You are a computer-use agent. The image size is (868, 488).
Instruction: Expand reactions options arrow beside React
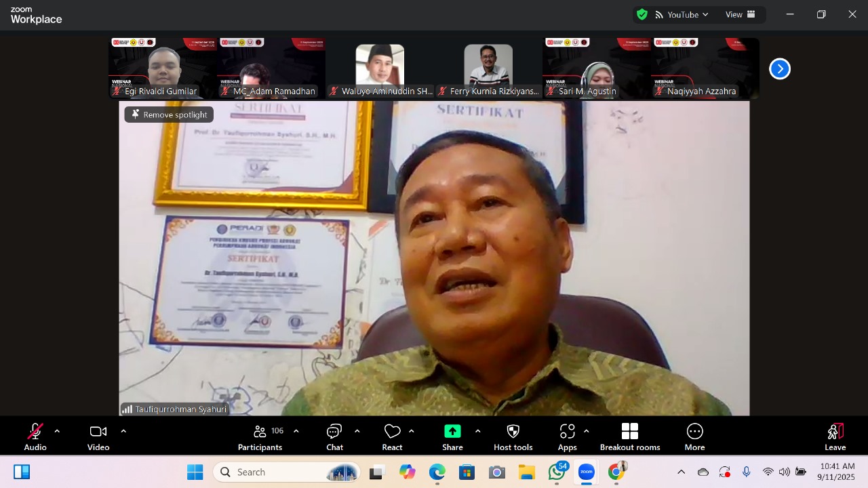(x=412, y=431)
